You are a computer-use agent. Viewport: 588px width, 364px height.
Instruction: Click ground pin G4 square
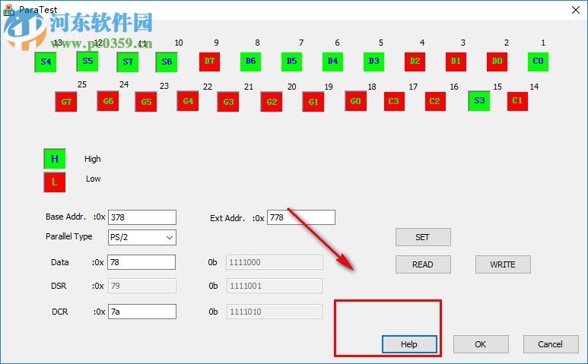[188, 101]
